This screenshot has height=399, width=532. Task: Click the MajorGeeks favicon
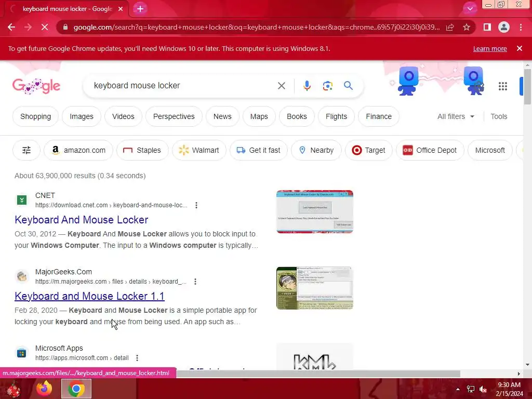tap(22, 276)
